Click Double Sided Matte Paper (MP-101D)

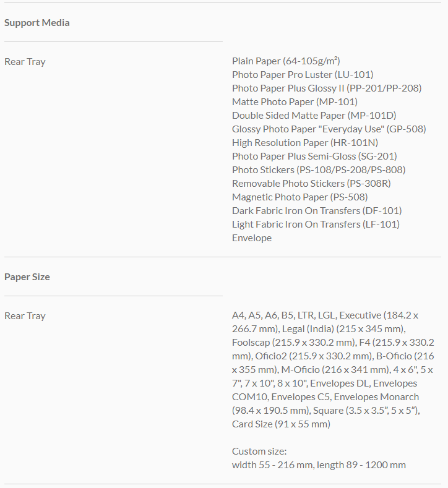314,116
